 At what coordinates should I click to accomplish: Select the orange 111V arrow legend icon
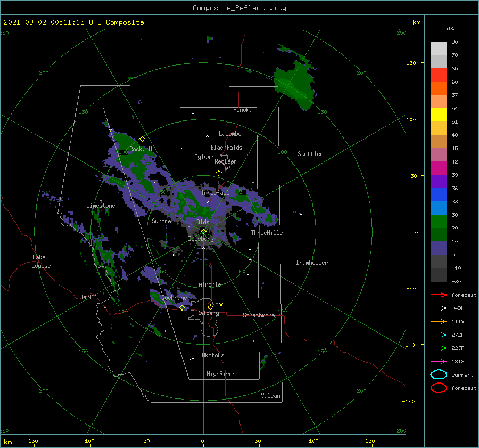click(439, 321)
